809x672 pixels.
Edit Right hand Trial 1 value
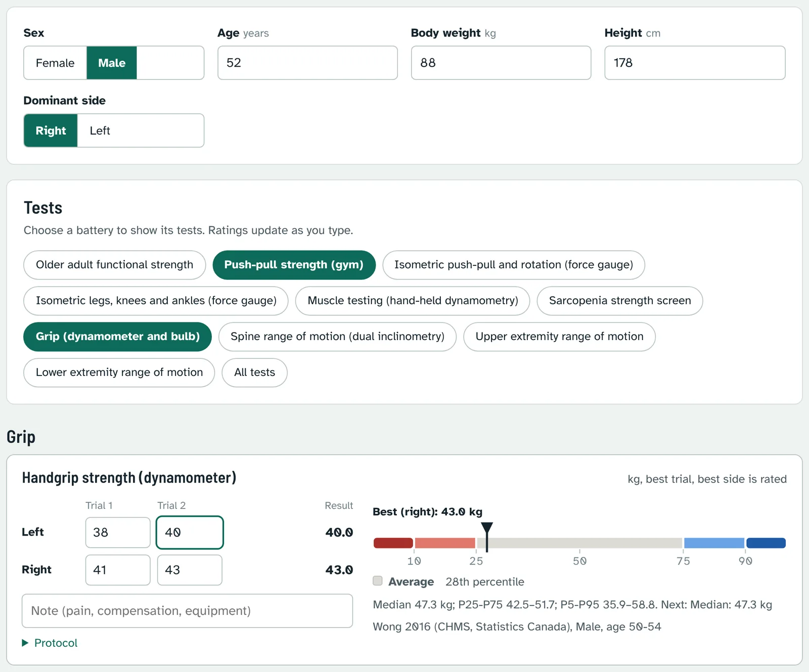pyautogui.click(x=118, y=570)
